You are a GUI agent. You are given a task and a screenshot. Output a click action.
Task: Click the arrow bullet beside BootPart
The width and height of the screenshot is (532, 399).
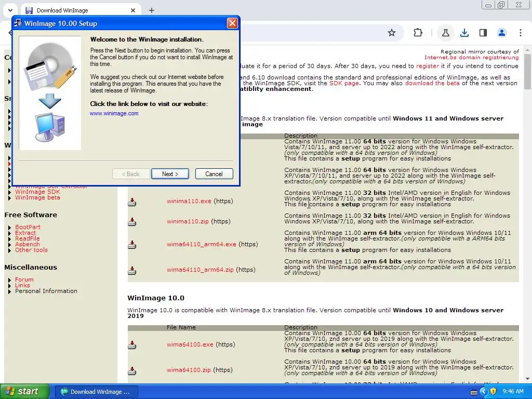(9, 228)
